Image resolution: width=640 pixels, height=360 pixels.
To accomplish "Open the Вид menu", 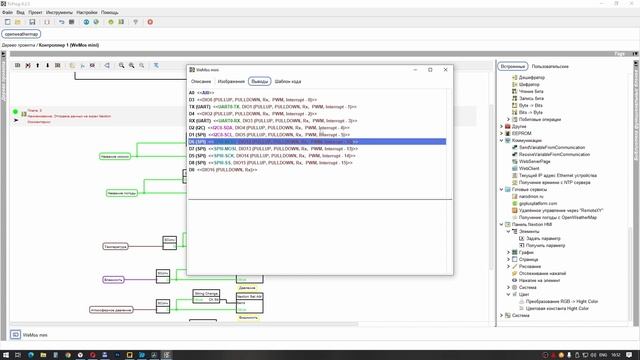I will (x=20, y=13).
